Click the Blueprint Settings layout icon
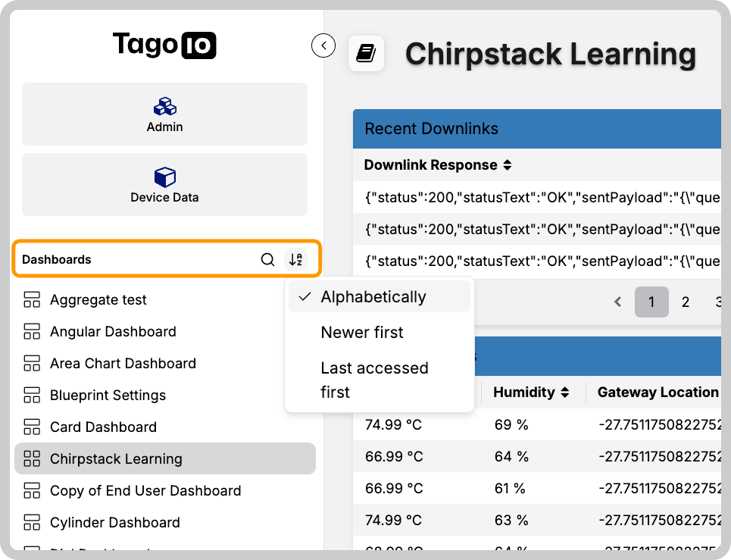Screen dimensions: 731x560 [x=32, y=395]
